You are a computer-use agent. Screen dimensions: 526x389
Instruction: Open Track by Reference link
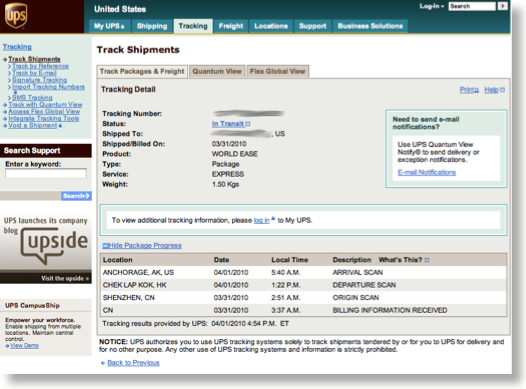click(41, 66)
